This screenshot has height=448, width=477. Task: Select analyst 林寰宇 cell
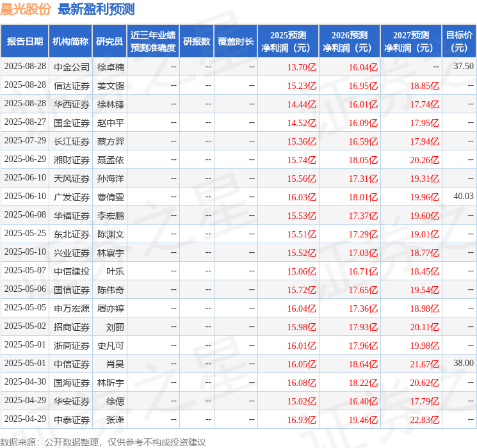pos(110,252)
